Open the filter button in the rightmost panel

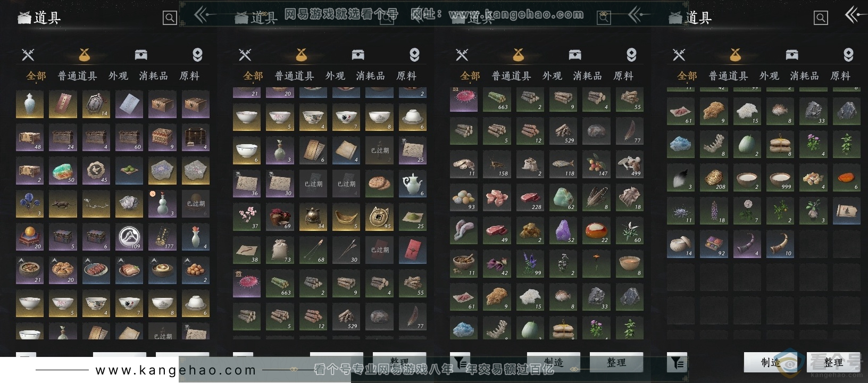[x=677, y=362]
